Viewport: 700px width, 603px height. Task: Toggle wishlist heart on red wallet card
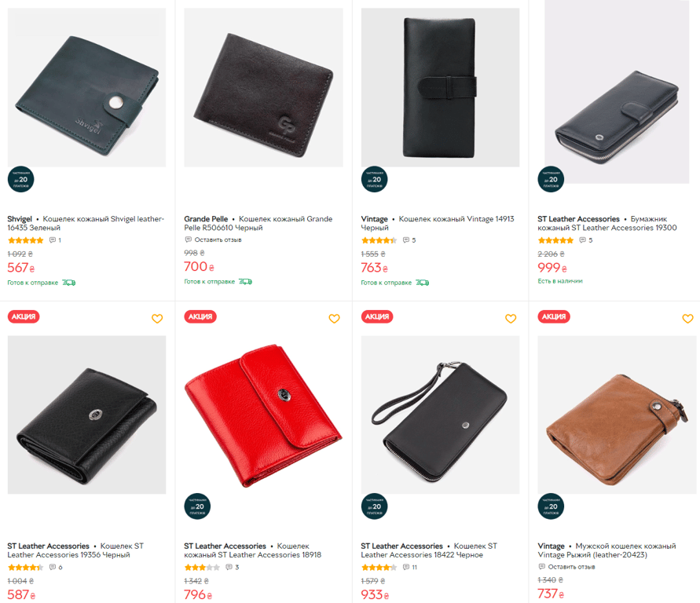click(334, 319)
